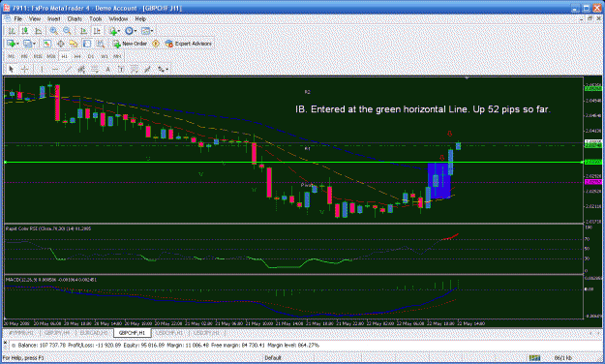The image size is (605, 364).
Task: Click the 'Default' profile in status bar
Action: coord(273,358)
